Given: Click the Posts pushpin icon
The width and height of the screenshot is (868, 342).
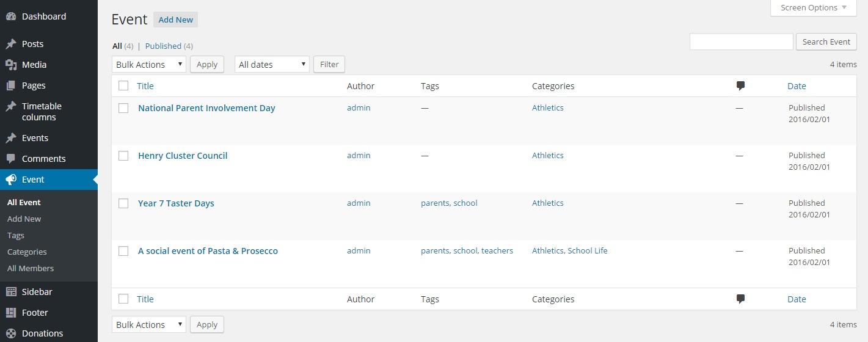Looking at the screenshot, I should click(x=10, y=44).
